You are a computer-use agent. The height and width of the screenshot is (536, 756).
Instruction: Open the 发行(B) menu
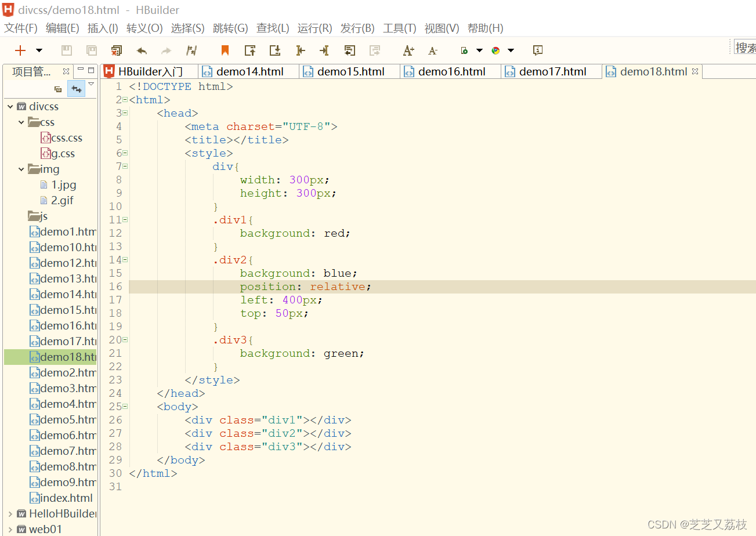pos(357,28)
